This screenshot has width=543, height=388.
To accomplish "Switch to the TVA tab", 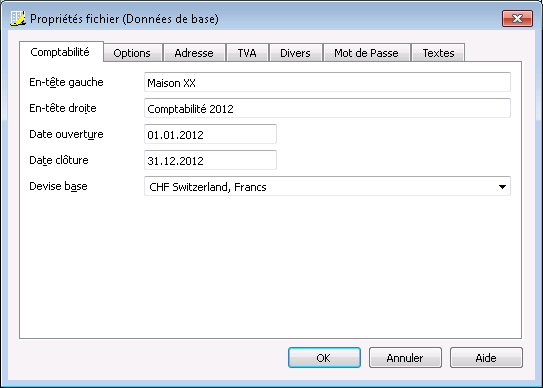I will (247, 53).
